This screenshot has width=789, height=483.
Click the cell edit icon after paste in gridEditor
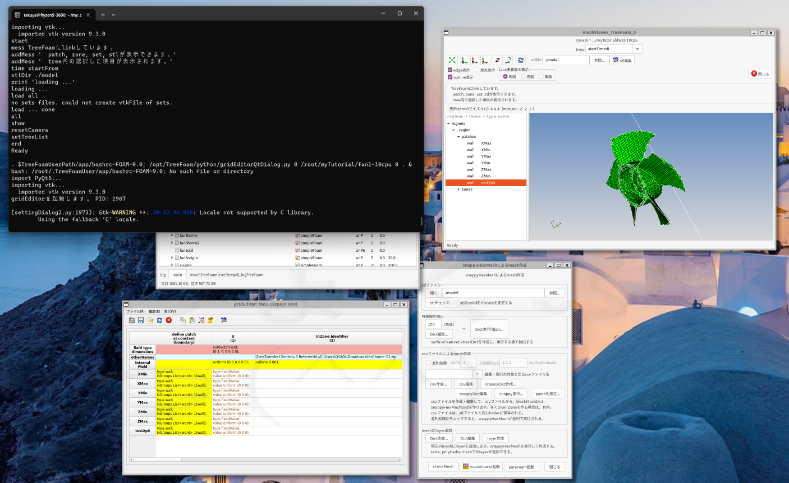[x=201, y=320]
